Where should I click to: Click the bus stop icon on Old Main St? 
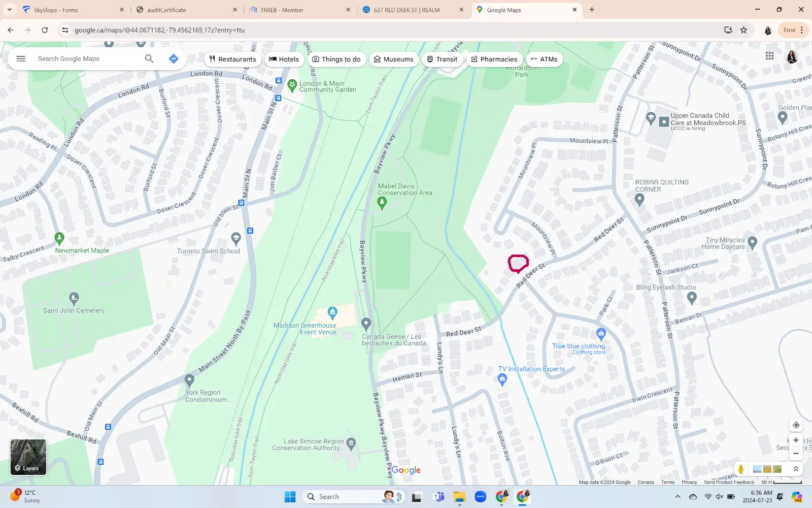pyautogui.click(x=242, y=203)
